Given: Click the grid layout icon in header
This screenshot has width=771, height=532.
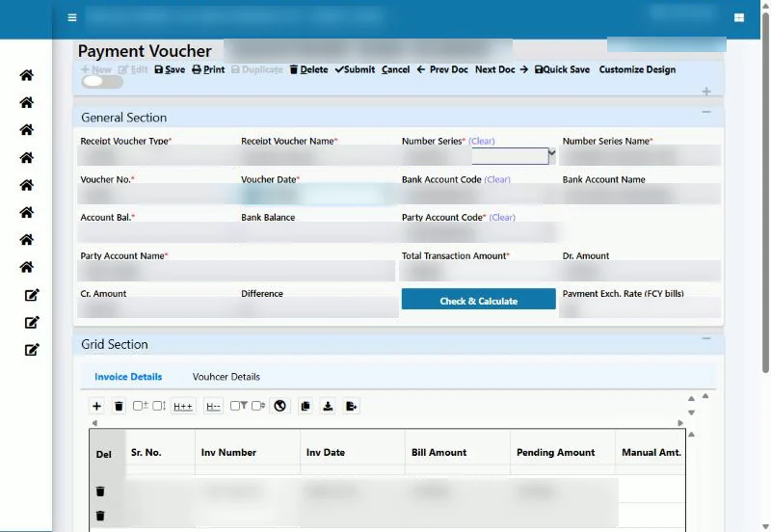Looking at the screenshot, I should 738,17.
